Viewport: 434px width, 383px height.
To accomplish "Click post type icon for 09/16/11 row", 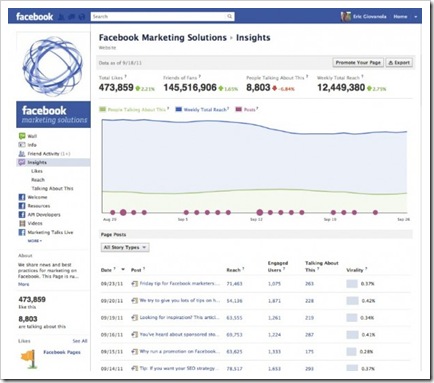I will (x=135, y=334).
